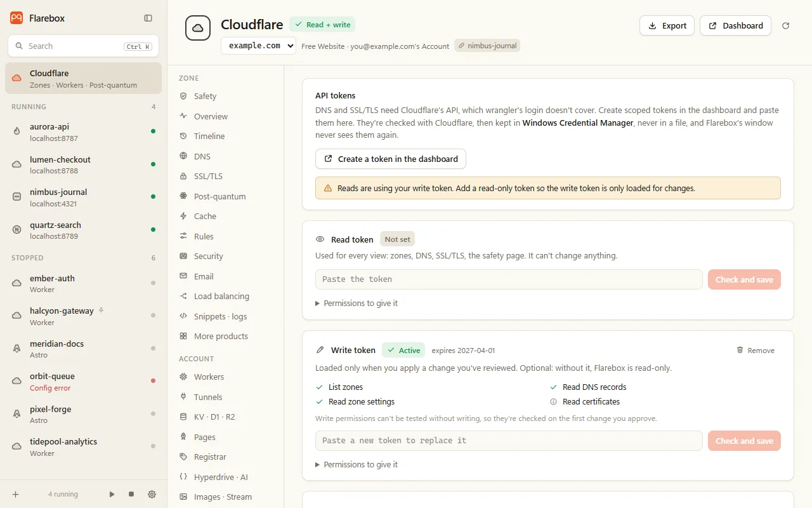
Task: Go to the DNS section
Action: [x=225, y=156]
